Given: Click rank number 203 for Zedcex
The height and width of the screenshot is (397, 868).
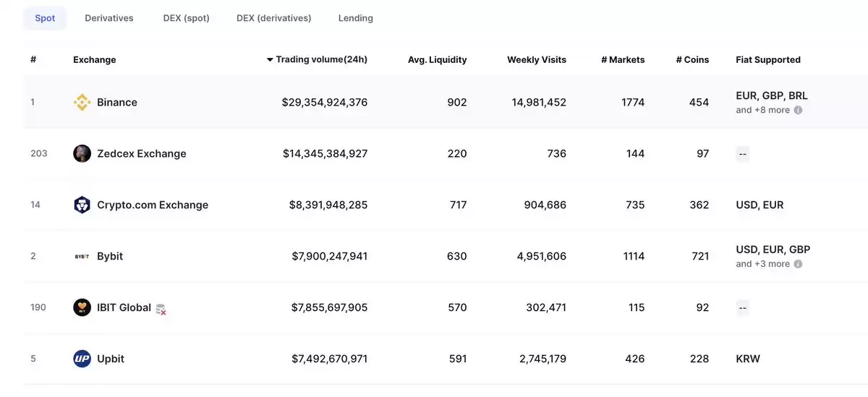Looking at the screenshot, I should (39, 153).
